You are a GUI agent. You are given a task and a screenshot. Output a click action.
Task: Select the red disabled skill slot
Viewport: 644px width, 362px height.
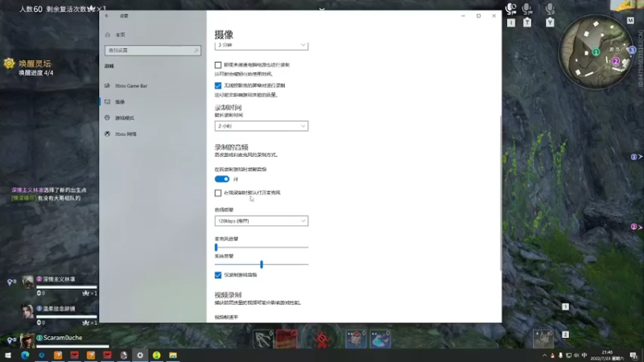click(x=287, y=339)
